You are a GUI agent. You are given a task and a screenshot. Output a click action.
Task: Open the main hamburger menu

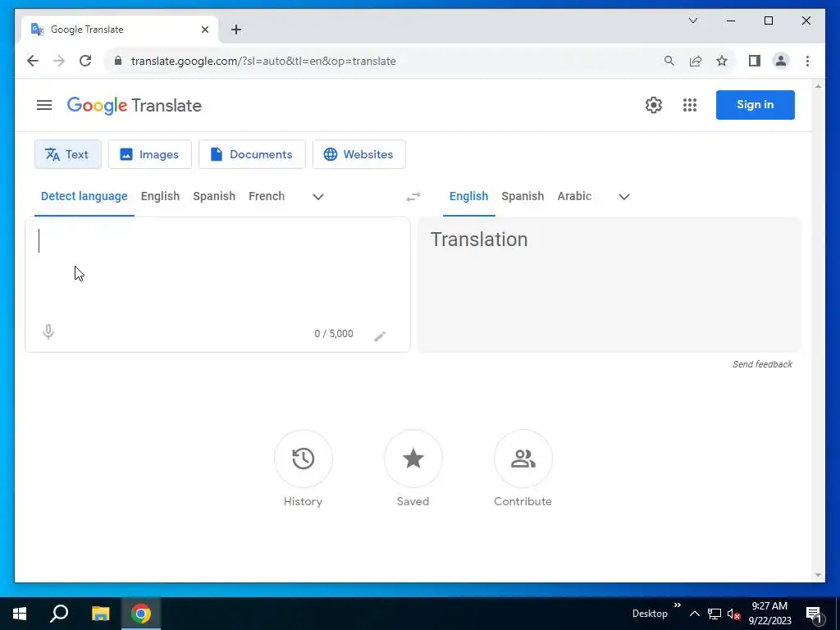[44, 105]
